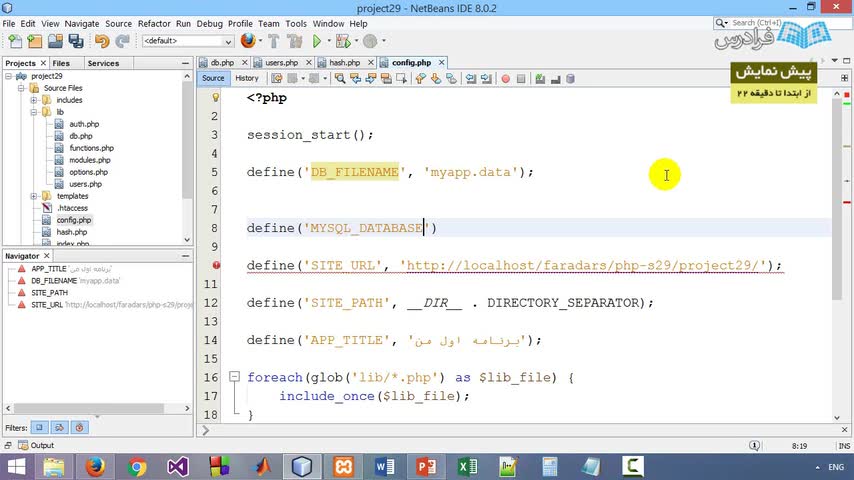This screenshot has width=854, height=480.
Task: Click the Search field in top right
Action: (782, 23)
